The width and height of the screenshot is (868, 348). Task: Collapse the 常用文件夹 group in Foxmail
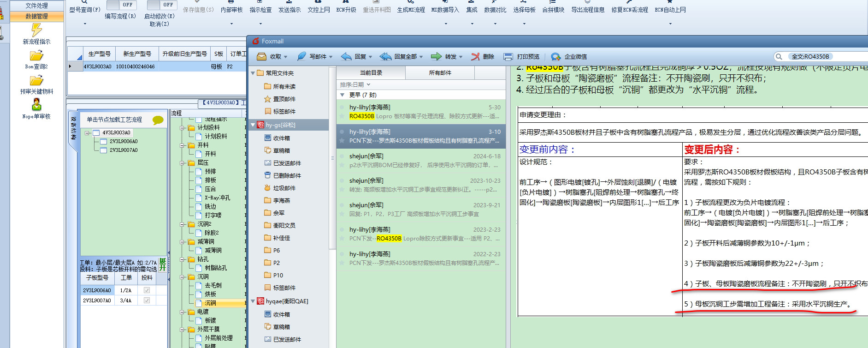click(253, 73)
